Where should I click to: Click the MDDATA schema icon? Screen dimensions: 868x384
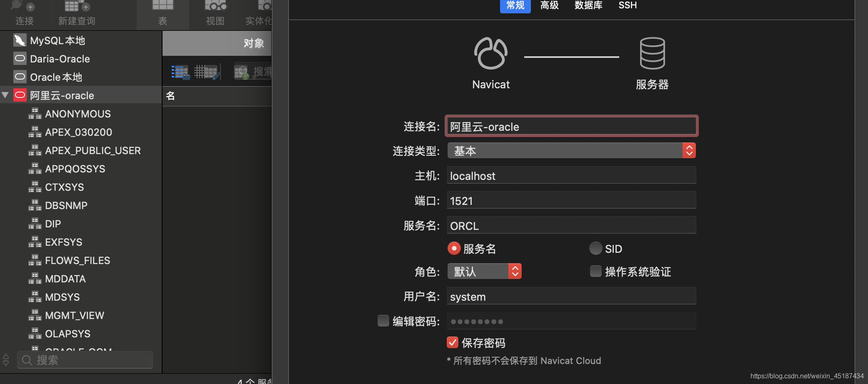35,279
